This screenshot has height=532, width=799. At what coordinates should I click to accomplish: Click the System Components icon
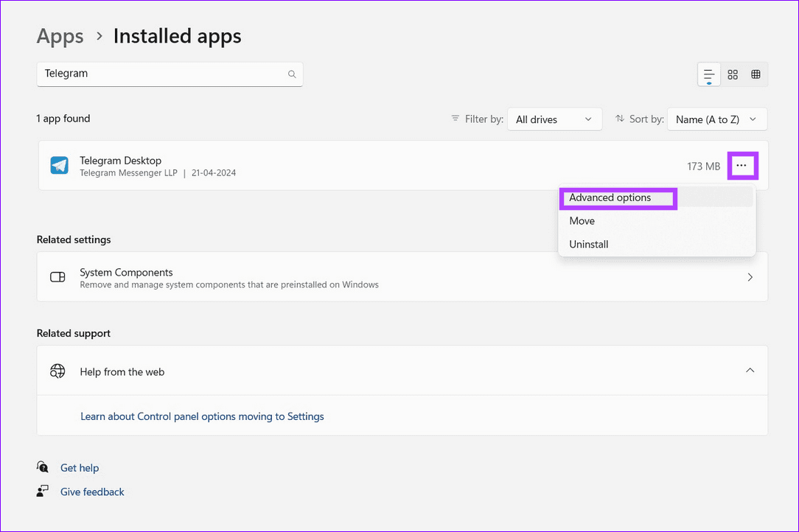pos(57,277)
